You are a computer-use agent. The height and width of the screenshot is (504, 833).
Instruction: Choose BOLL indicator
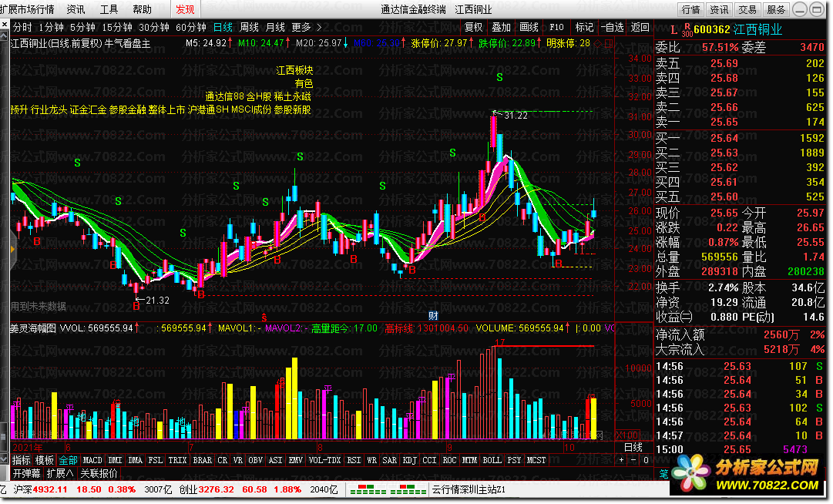point(492,460)
